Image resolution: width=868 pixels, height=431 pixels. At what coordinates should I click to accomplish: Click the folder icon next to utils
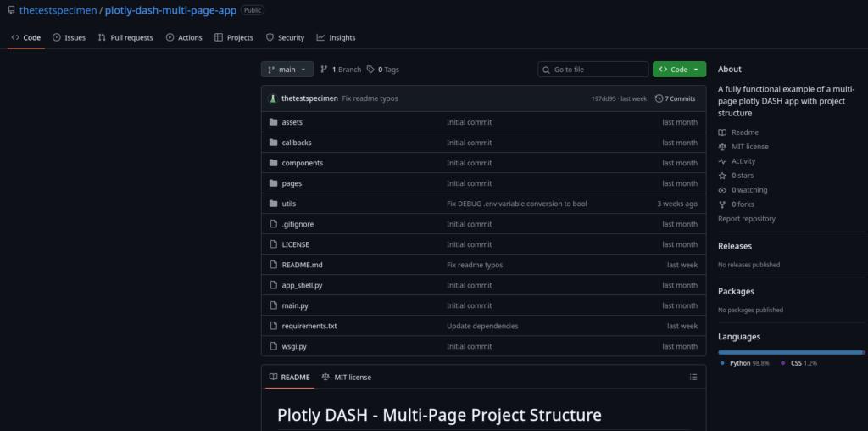(273, 204)
